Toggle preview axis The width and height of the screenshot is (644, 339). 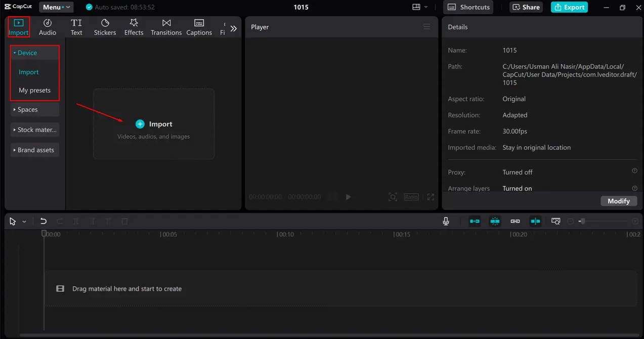535,221
